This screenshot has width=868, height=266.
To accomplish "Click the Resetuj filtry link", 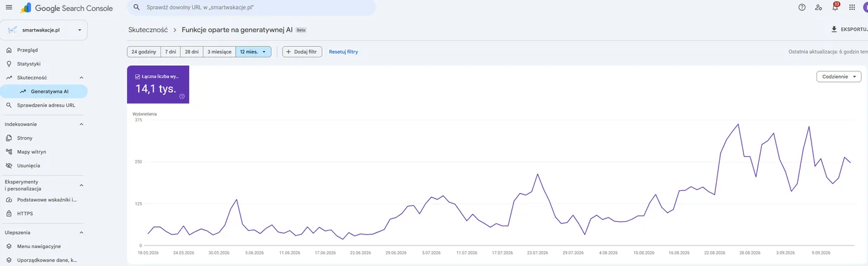I will 343,51.
